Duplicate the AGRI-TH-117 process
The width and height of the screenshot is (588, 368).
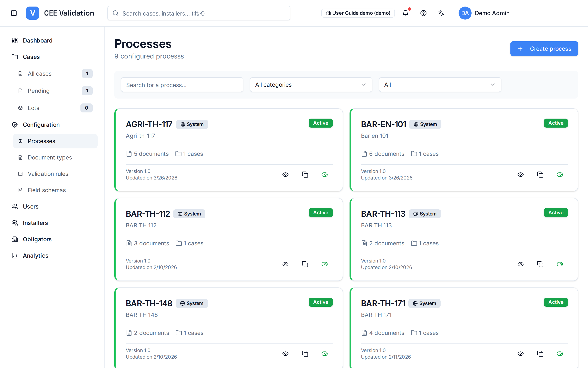[x=305, y=175]
